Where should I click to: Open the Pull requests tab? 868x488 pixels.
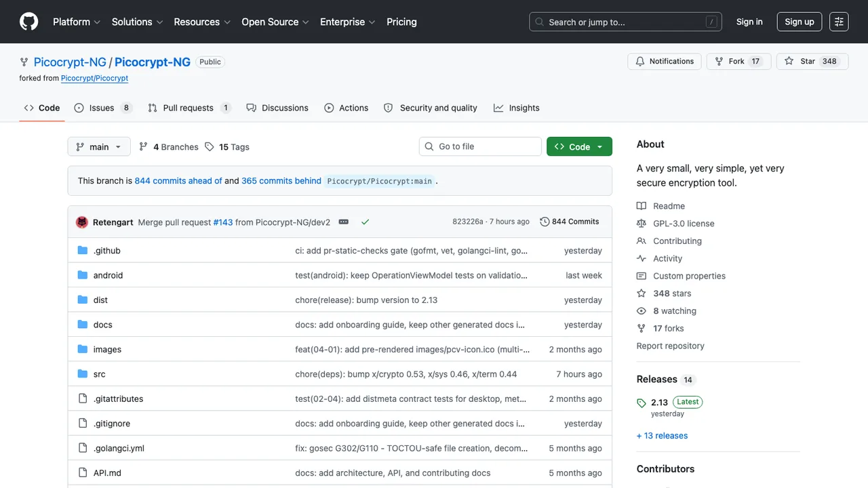pyautogui.click(x=189, y=108)
